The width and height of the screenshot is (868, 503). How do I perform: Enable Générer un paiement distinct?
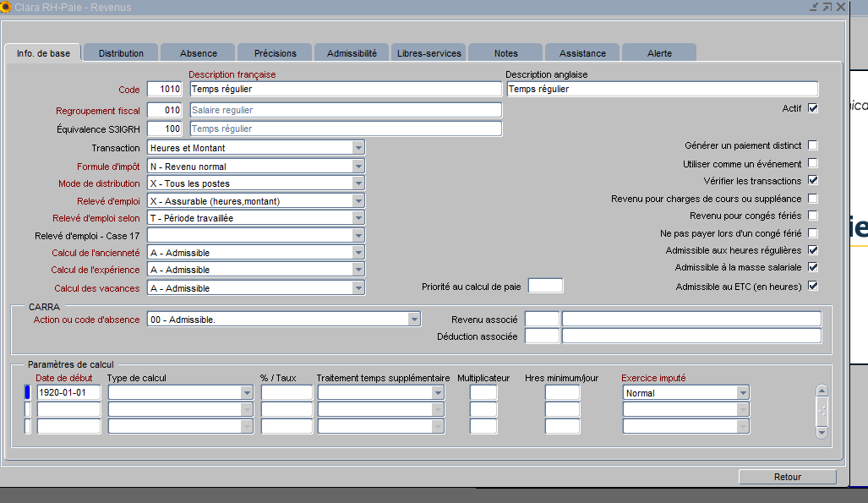(x=813, y=145)
